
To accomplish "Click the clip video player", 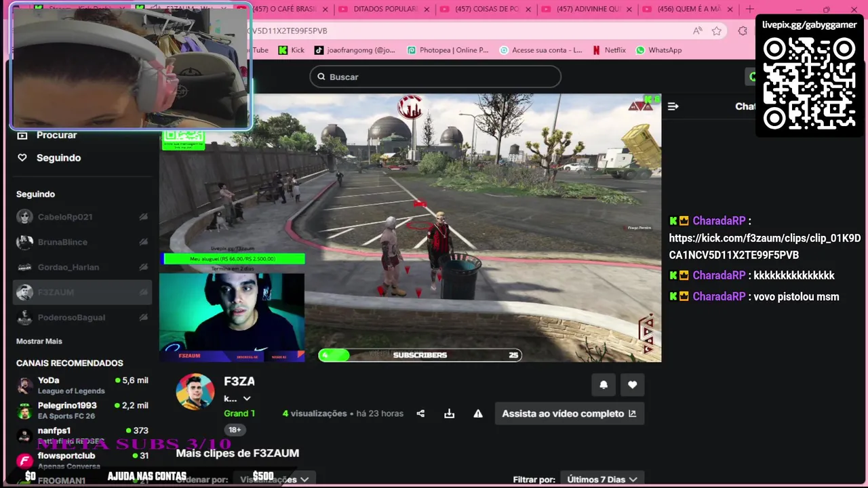I will point(410,228).
